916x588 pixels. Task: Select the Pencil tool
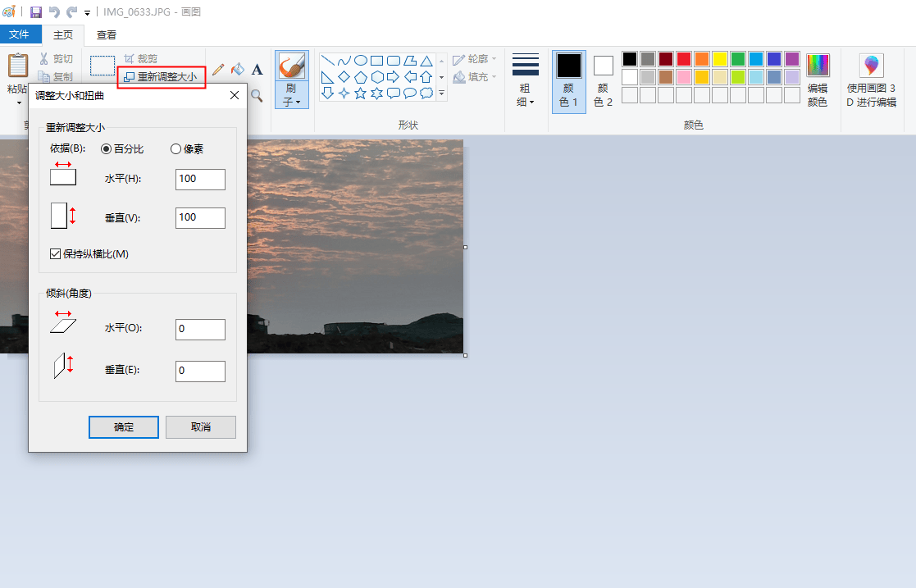218,70
